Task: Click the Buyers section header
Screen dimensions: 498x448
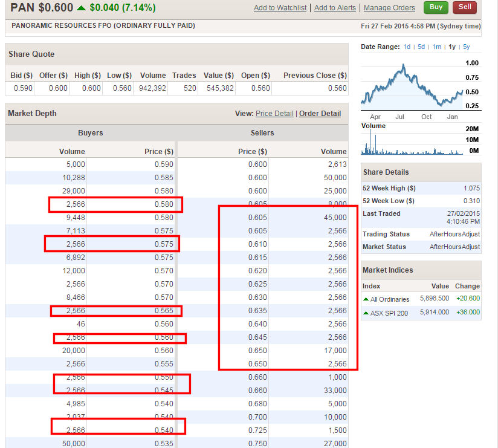Action: [x=91, y=133]
